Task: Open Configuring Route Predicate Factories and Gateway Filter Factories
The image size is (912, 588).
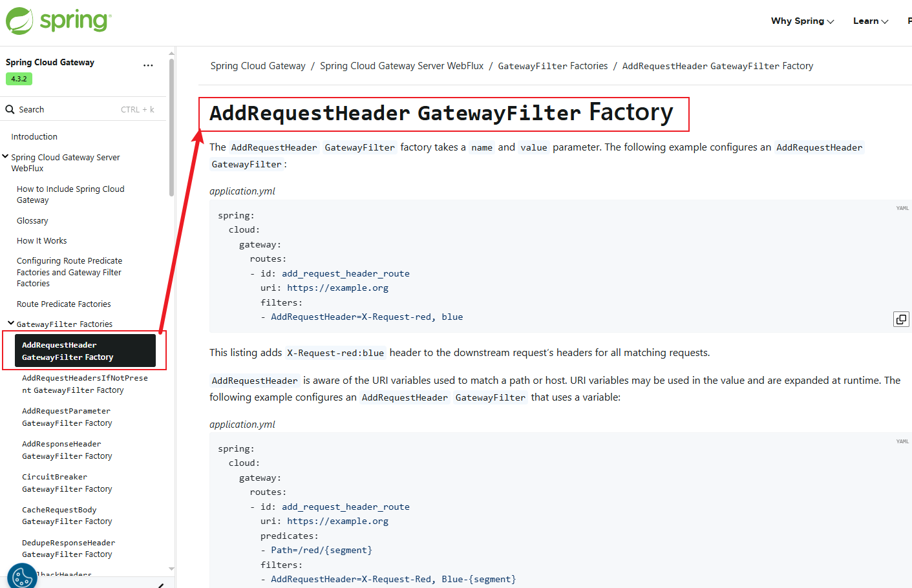Action: click(x=69, y=272)
